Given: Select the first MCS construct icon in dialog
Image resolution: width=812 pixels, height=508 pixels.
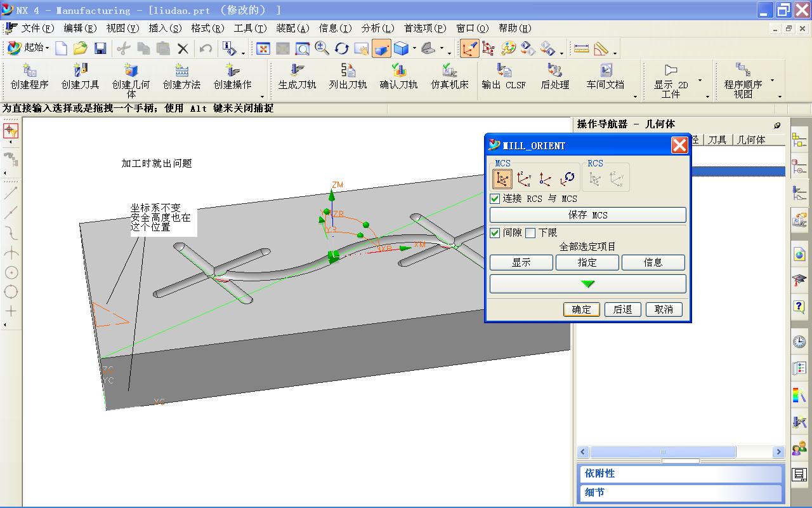Looking at the screenshot, I should 502,179.
